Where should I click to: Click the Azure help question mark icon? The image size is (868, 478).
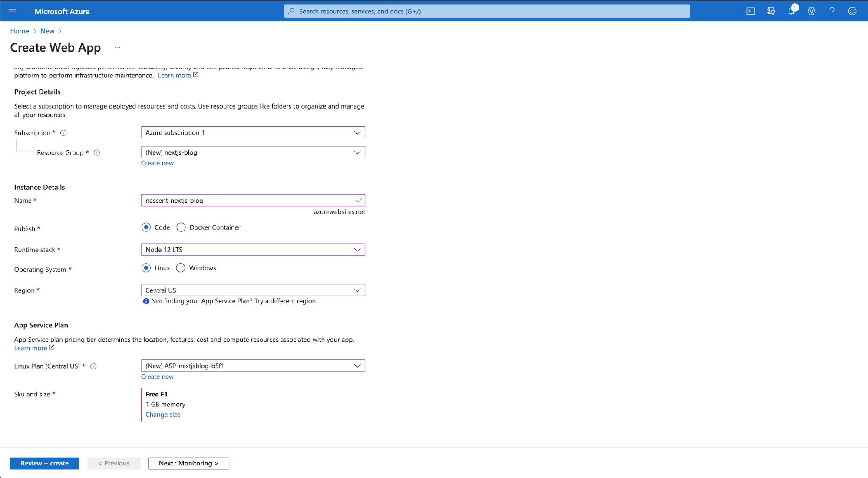pyautogui.click(x=831, y=10)
